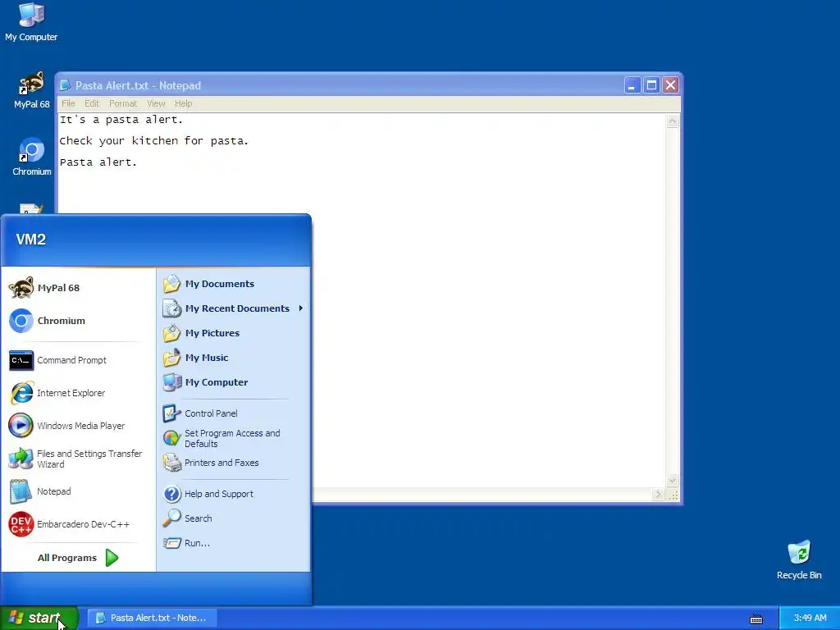Open the Format menu in Notepad
Viewport: 840px width, 630px height.
[x=123, y=104]
